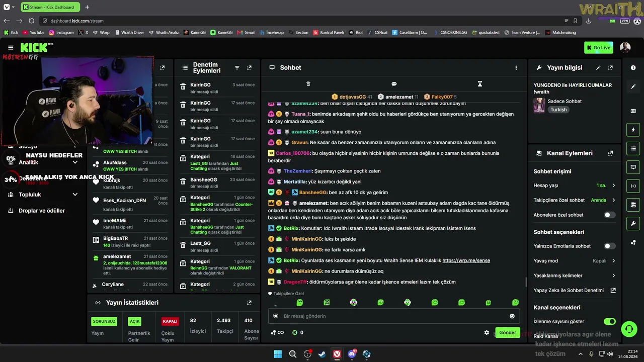
Task: Open the Instagram bookmark
Action: pyautogui.click(x=61, y=33)
